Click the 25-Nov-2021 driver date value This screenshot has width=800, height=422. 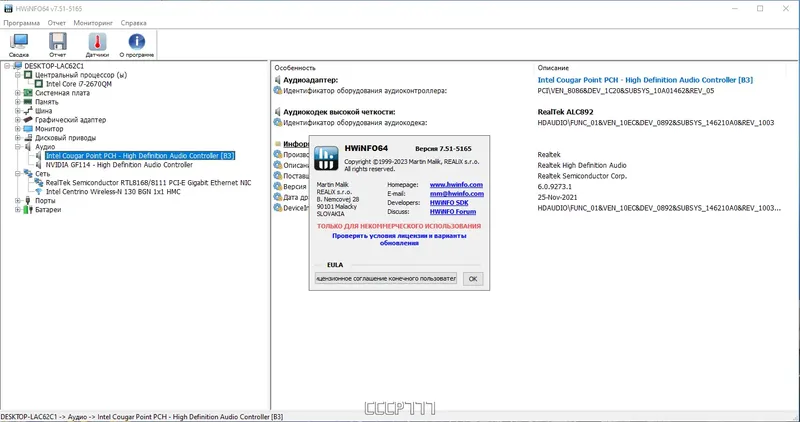tap(558, 197)
